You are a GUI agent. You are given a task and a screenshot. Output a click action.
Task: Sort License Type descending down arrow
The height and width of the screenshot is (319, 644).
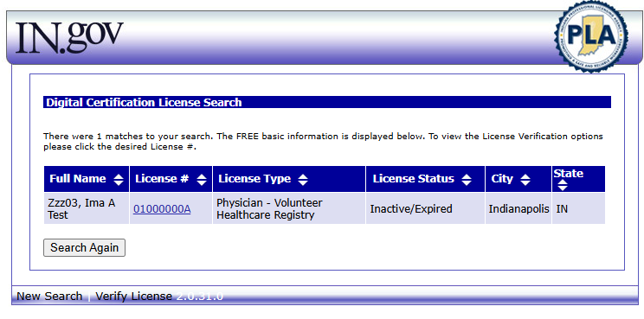303,183
